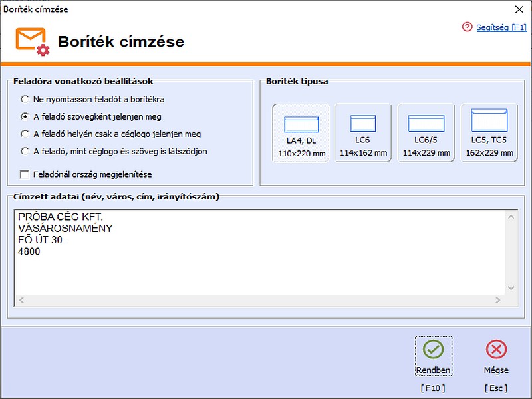Enable "Feladónál ország megjelenítése" checkbox
Image resolution: width=532 pixels, height=399 pixels.
[x=25, y=174]
